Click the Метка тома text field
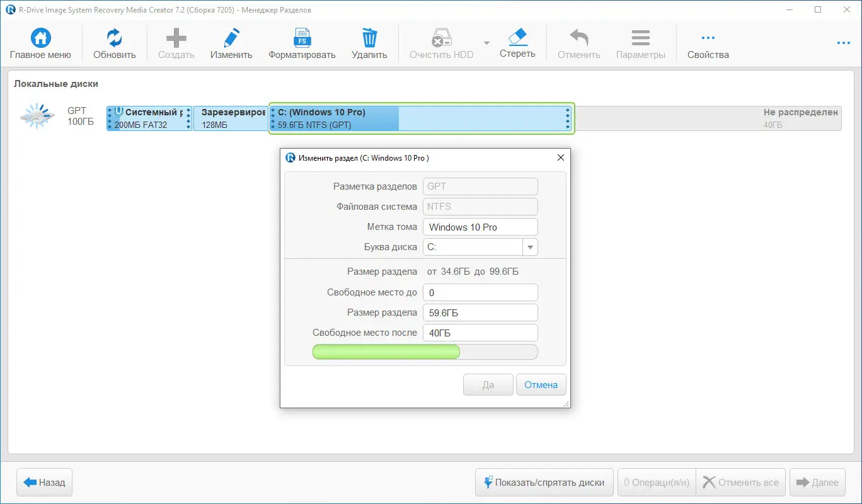862x504 pixels. tap(480, 227)
